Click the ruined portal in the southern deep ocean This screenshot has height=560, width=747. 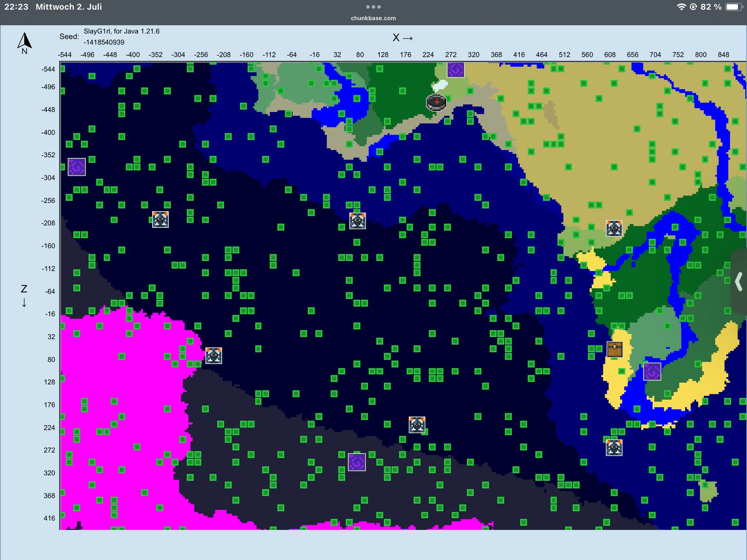[x=357, y=462]
